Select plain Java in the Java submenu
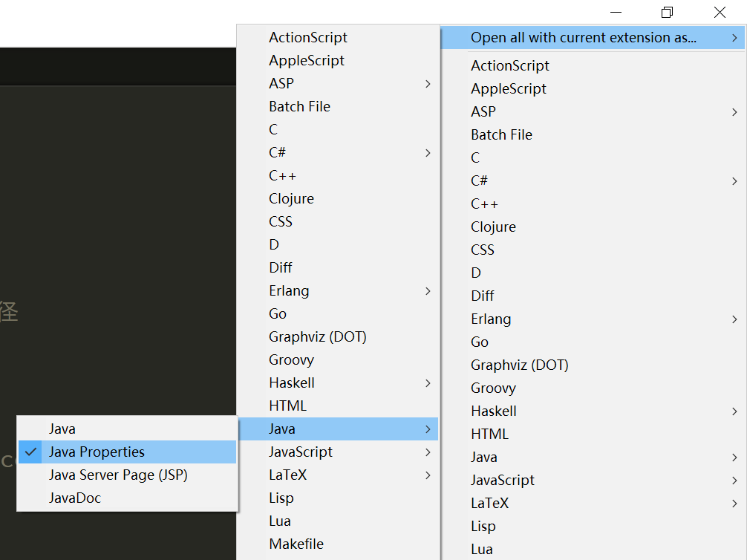Image resolution: width=747 pixels, height=560 pixels. [x=127, y=429]
